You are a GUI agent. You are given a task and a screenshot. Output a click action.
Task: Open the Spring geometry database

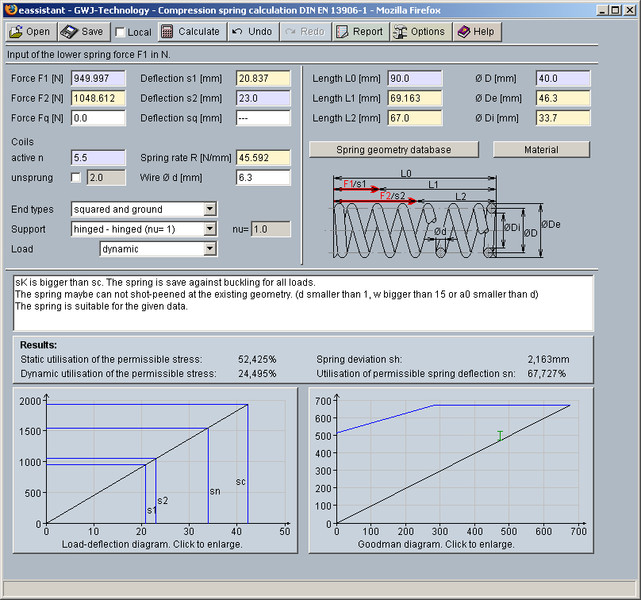coord(393,150)
